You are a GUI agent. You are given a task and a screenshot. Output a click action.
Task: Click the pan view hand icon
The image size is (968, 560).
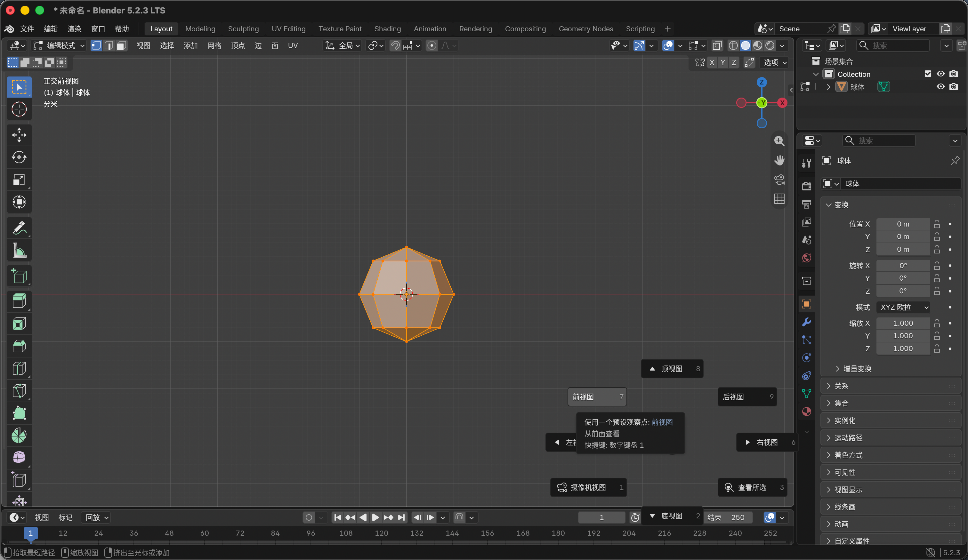click(x=779, y=160)
